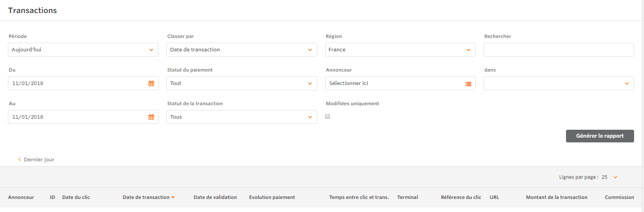Change Lignes par page value of 25
Viewport: 644px width, 212px height.
pyautogui.click(x=610, y=177)
